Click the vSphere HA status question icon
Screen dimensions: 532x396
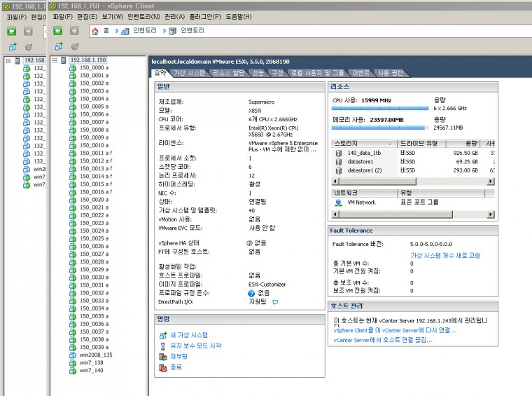coord(249,243)
